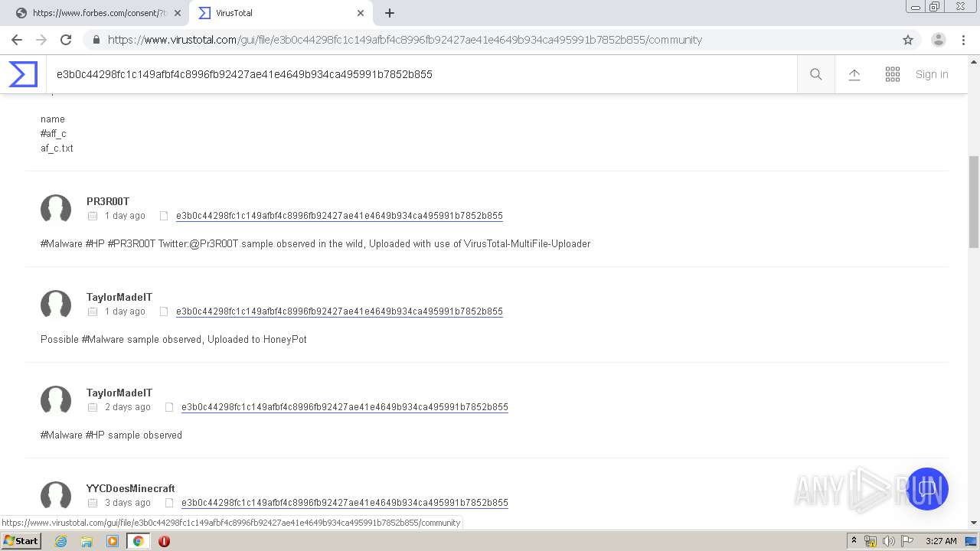Click avatar of TaylorMadeIT 1 day ago
The width and height of the screenshot is (980, 551).
click(56, 305)
